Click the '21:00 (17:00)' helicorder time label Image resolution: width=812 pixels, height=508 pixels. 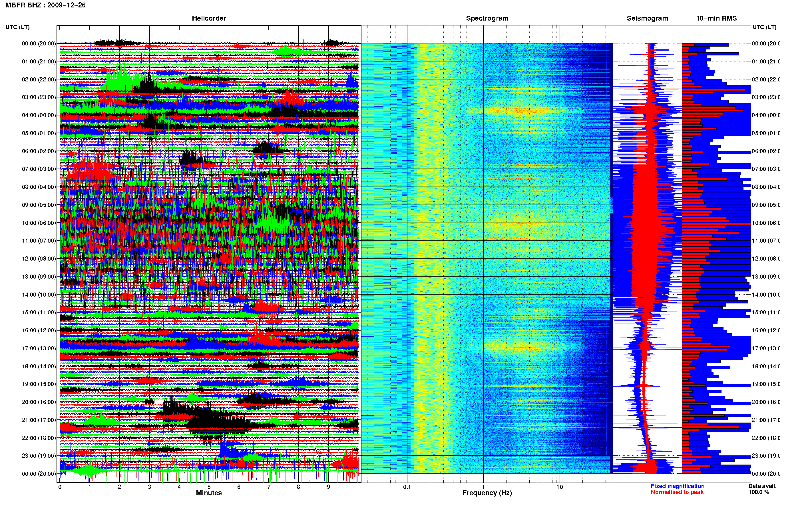[39, 420]
